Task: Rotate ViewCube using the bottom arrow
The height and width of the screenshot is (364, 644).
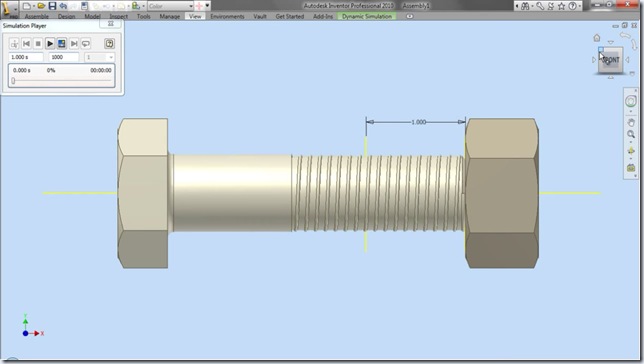Action: point(611,77)
